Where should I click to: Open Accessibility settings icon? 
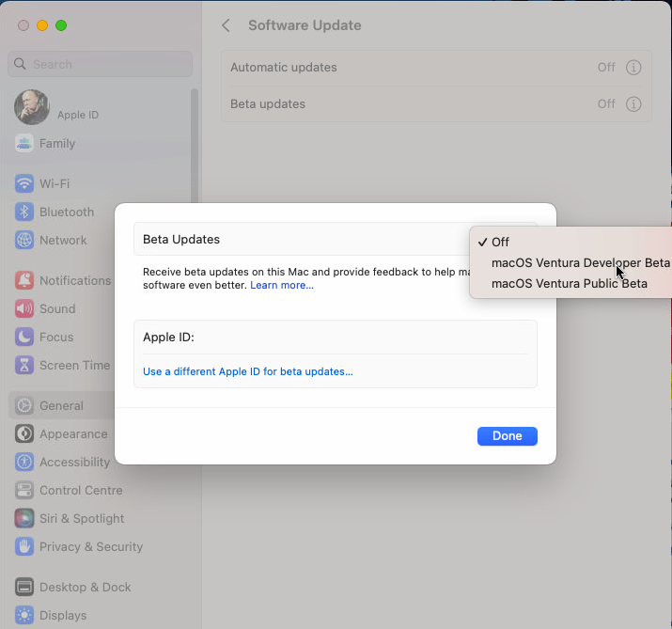point(24,462)
